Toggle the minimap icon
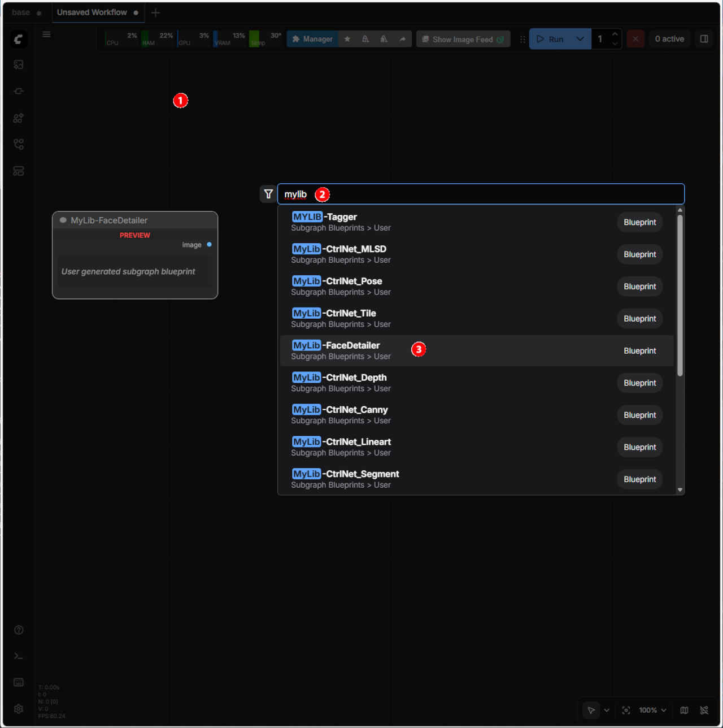 point(684,710)
